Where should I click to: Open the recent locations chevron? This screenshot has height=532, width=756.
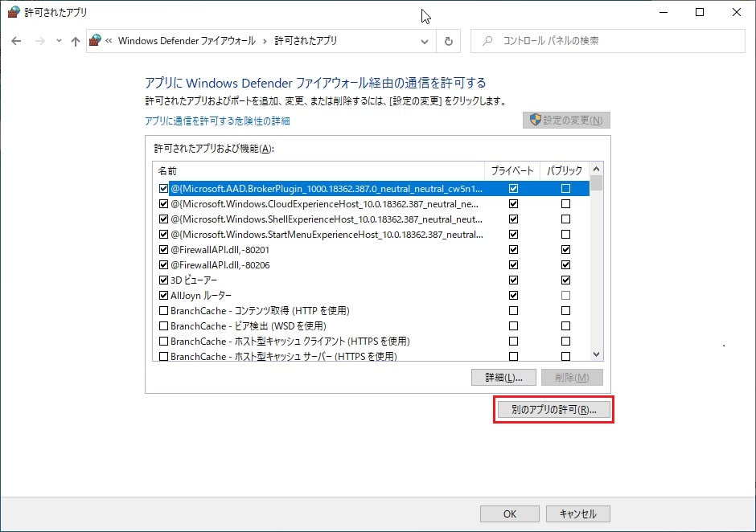(59, 41)
